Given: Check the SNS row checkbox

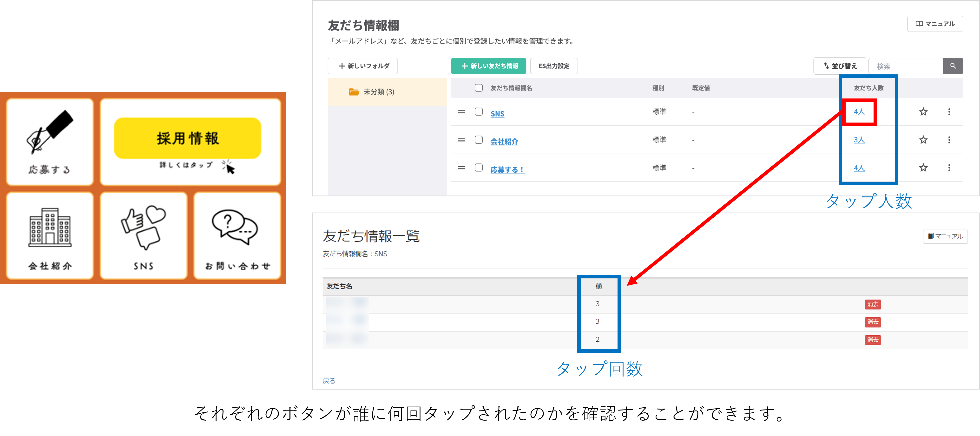Looking at the screenshot, I should 478,112.
